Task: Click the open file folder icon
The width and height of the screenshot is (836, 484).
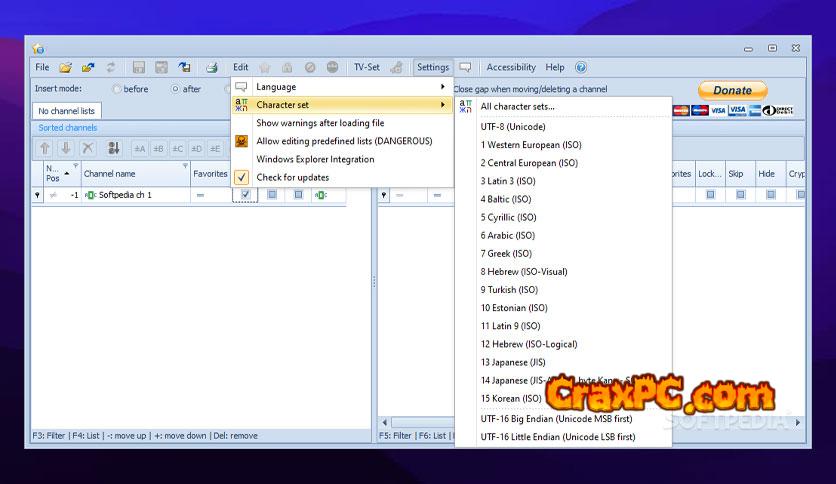Action: pyautogui.click(x=65, y=67)
